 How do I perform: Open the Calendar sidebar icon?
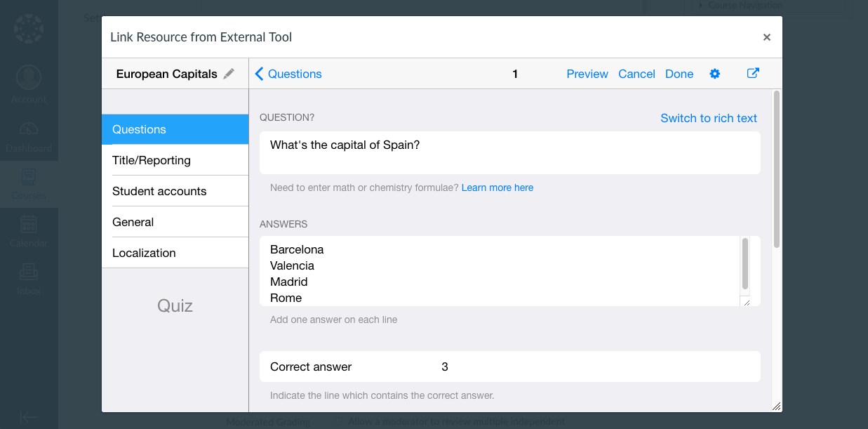coord(29,225)
